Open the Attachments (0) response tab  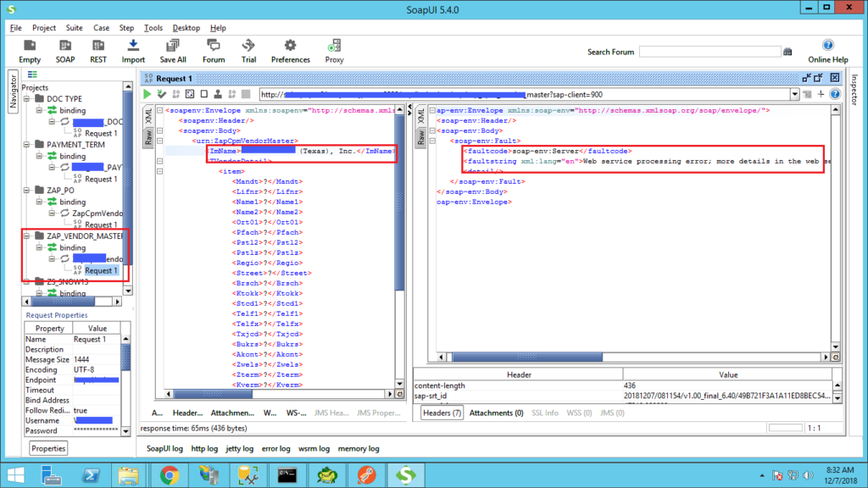496,413
